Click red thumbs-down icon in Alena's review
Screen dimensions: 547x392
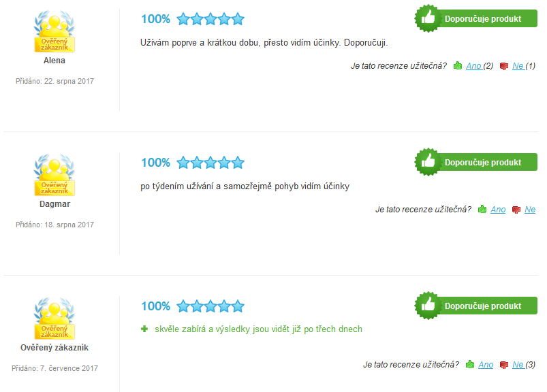pyautogui.click(x=503, y=66)
